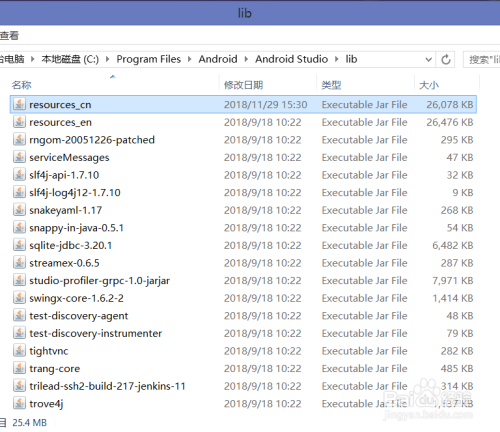Select the test-discovery-agent file name

(x=78, y=316)
